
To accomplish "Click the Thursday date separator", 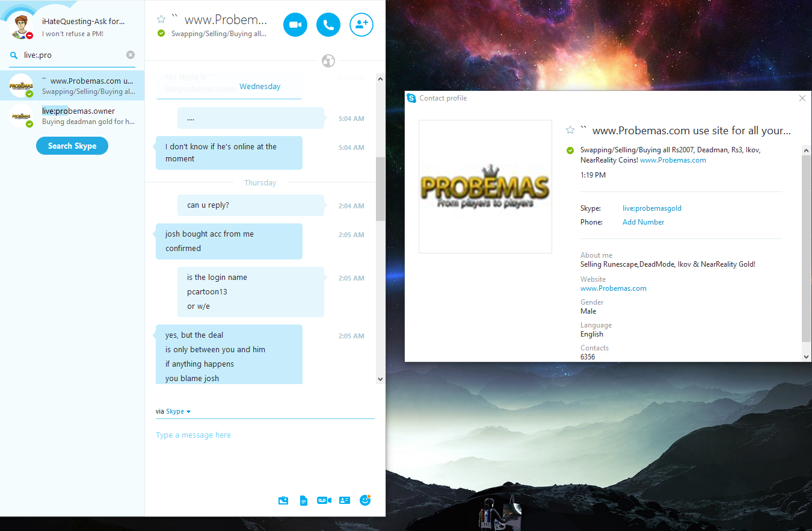I will tap(260, 182).
